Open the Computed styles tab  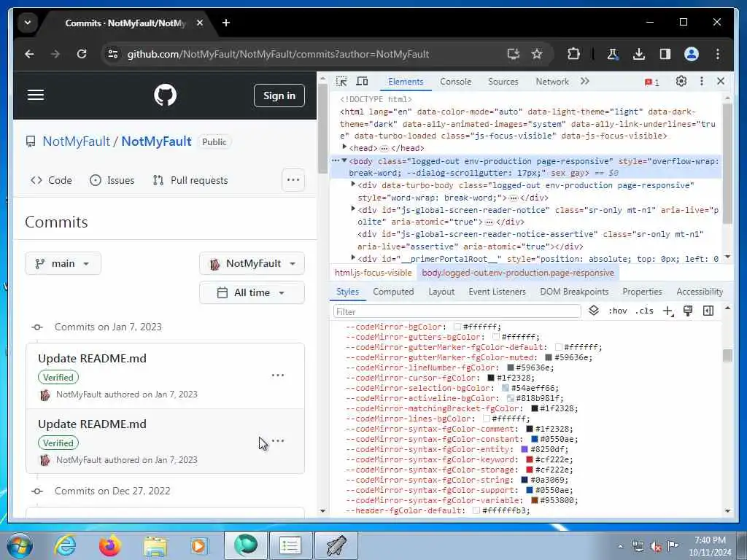tap(393, 292)
